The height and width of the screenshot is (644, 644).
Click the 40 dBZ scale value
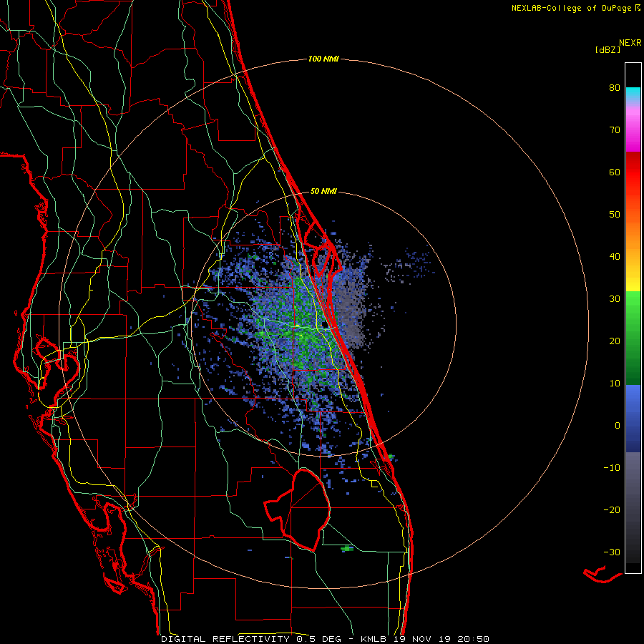tap(615, 257)
